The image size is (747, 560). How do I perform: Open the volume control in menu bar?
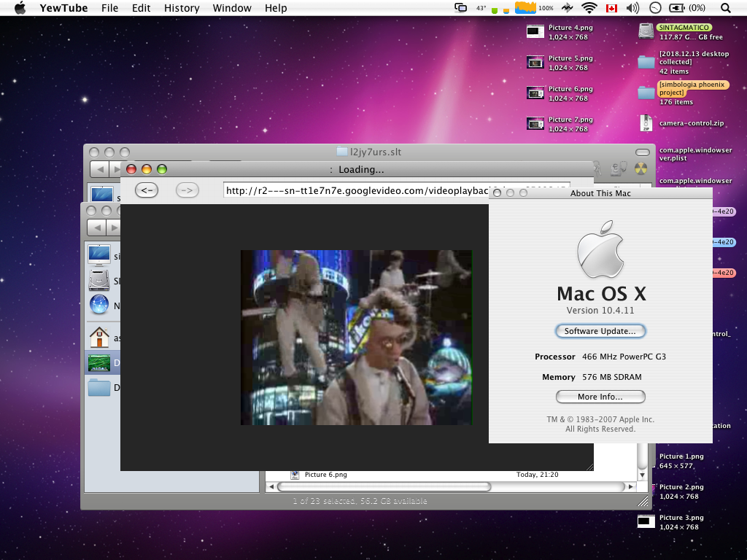click(x=632, y=7)
